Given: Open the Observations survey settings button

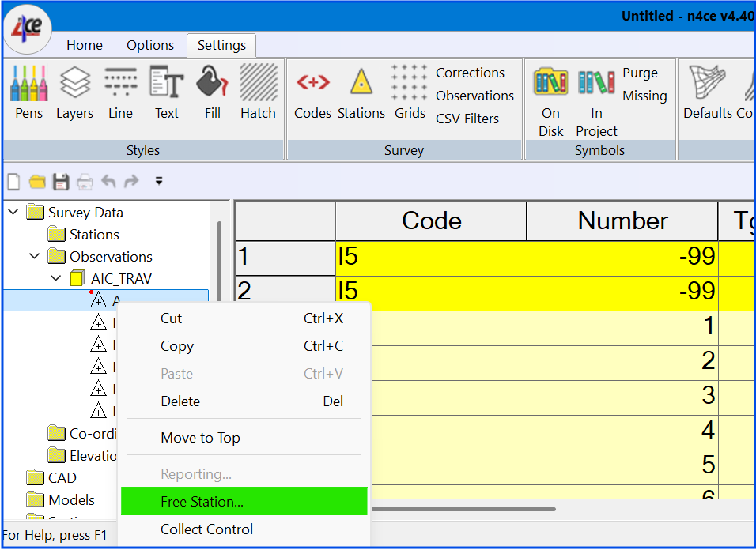Looking at the screenshot, I should click(x=475, y=96).
